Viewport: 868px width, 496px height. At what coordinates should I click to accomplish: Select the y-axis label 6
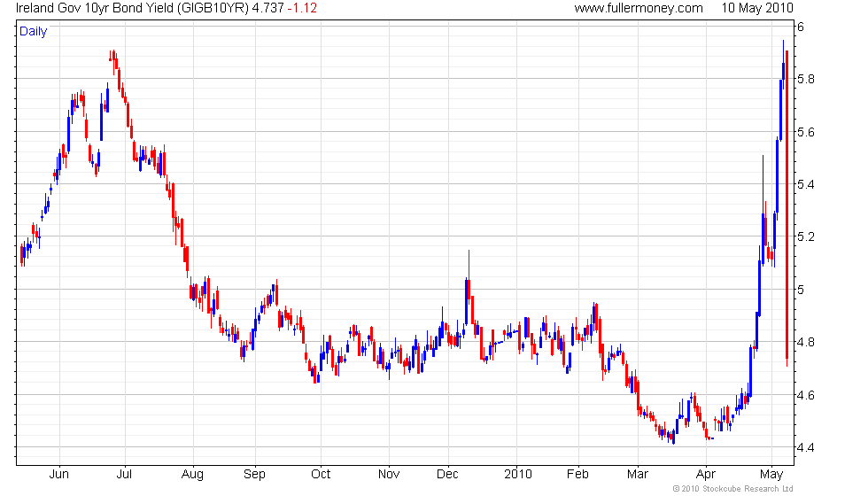click(x=801, y=27)
